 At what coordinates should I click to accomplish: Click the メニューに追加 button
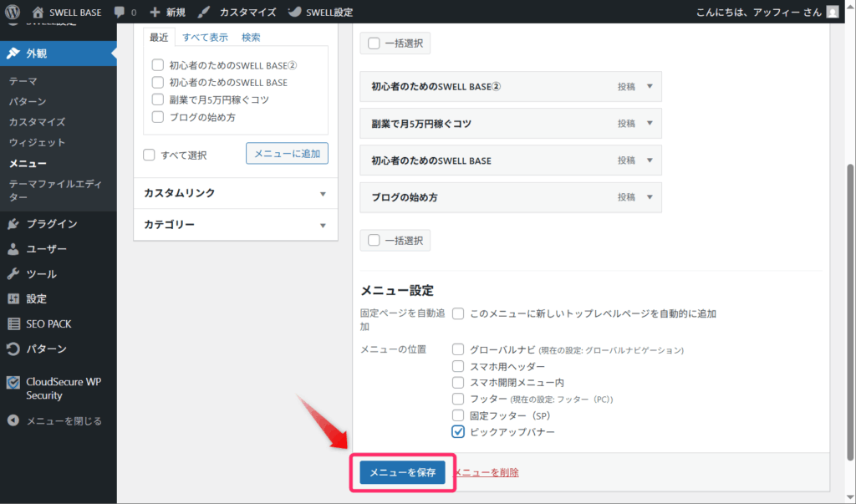click(x=288, y=154)
